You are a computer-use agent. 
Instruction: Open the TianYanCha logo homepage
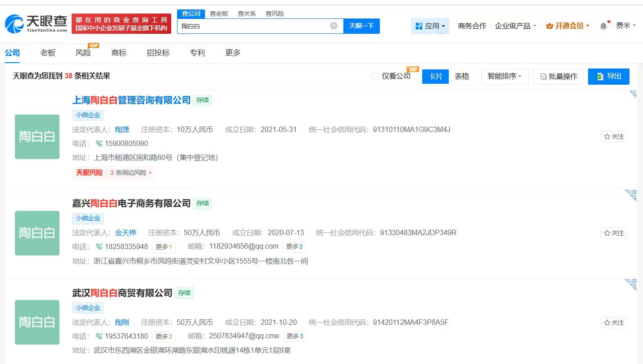coord(36,24)
